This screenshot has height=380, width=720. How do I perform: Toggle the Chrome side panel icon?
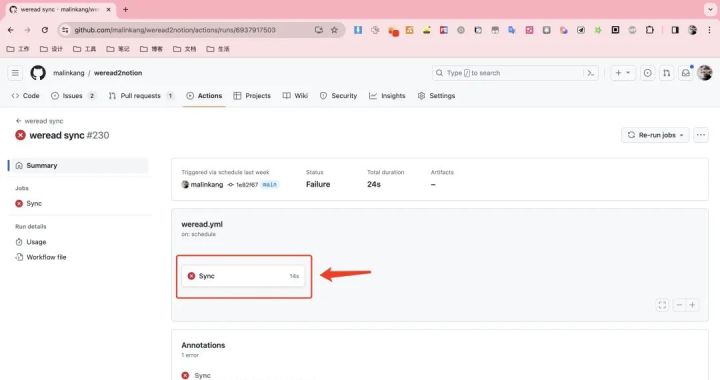coord(675,30)
